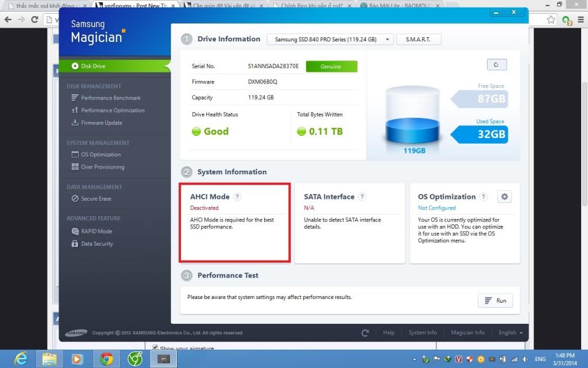588x368 pixels.
Task: Click the Good drive health status
Action: tap(216, 132)
